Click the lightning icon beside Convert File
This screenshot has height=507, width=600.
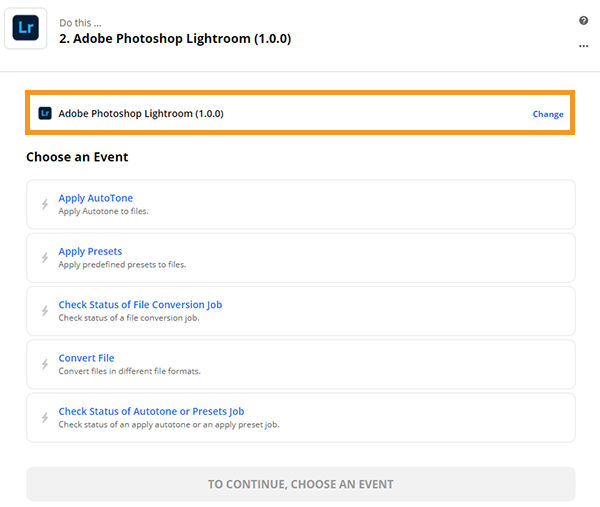point(45,364)
